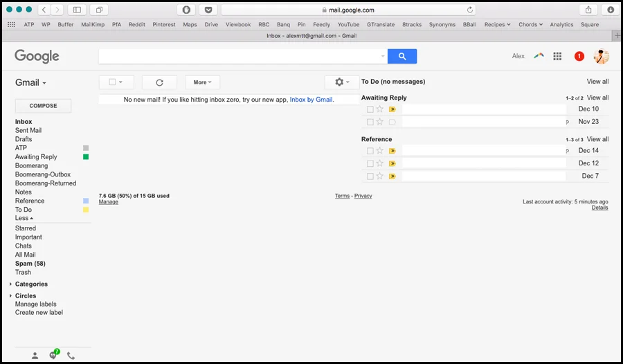This screenshot has width=623, height=364.
Task: Click the Pocket extension icon in toolbar
Action: 208,10
